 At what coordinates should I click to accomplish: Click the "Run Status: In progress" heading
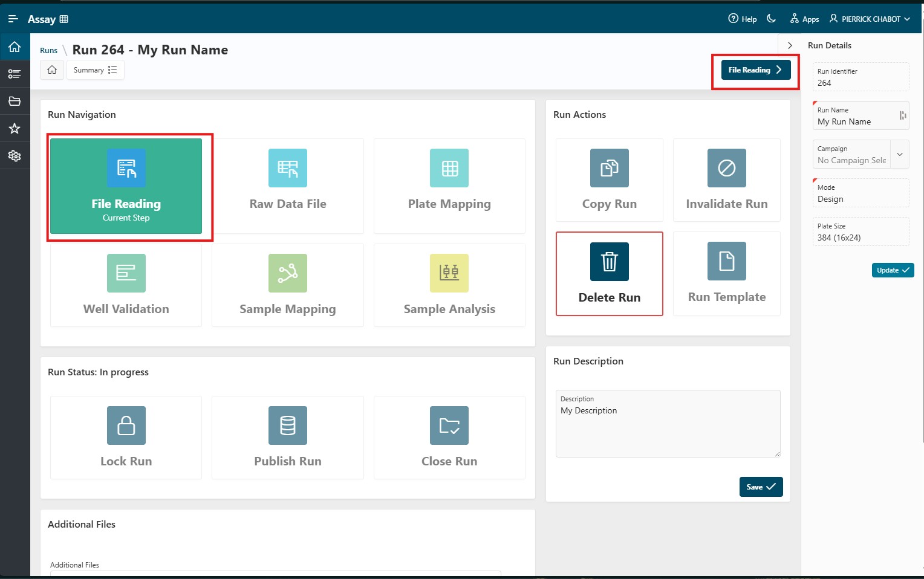coord(99,372)
